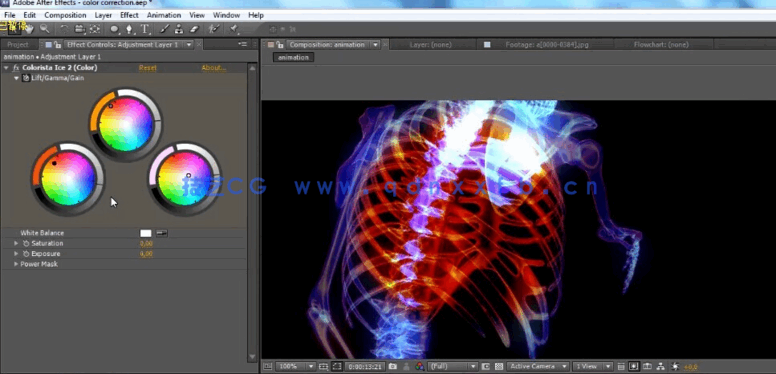Image resolution: width=776 pixels, height=374 pixels.
Task: Select the Ellipse shape tool
Action: click(114, 29)
